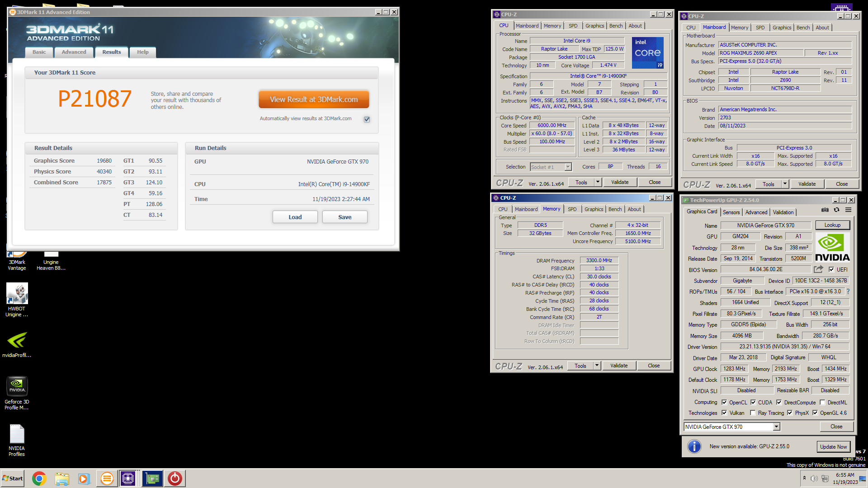The width and height of the screenshot is (868, 488).
Task: Open the Geforce 3D Profile Manager icon
Action: pos(17,393)
